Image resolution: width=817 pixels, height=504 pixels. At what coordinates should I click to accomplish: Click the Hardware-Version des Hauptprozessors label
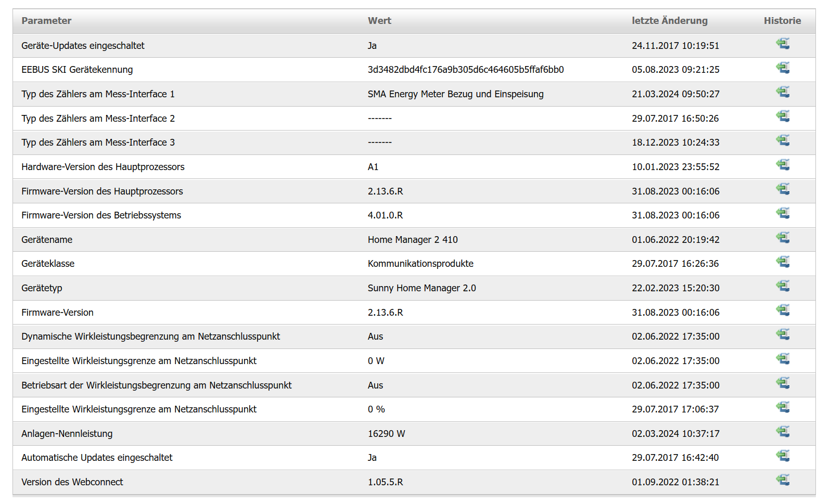coord(103,167)
